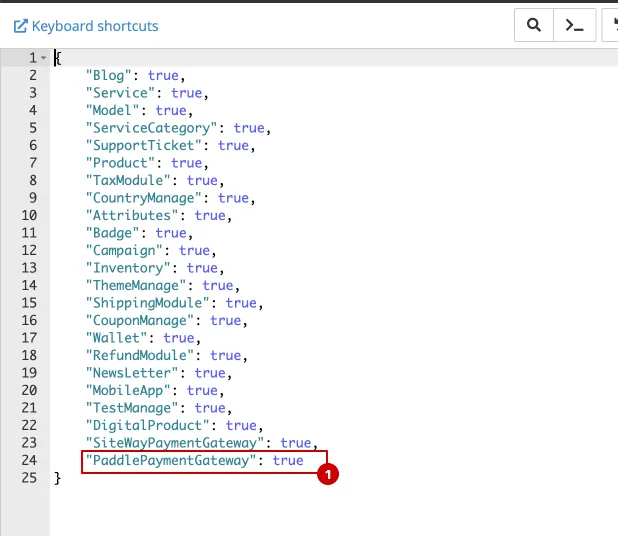
Task: Click the "Attributes" key
Action: point(132,216)
